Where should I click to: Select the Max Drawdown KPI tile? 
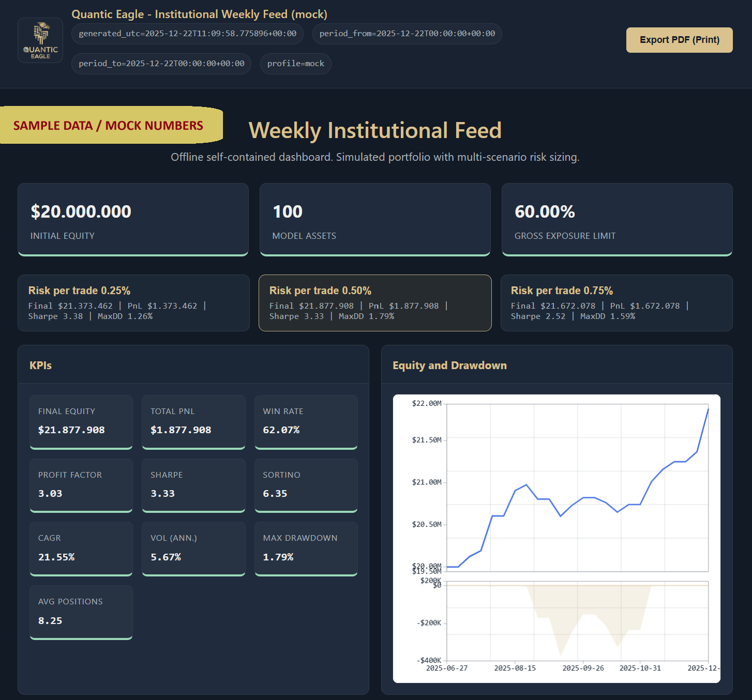point(306,549)
